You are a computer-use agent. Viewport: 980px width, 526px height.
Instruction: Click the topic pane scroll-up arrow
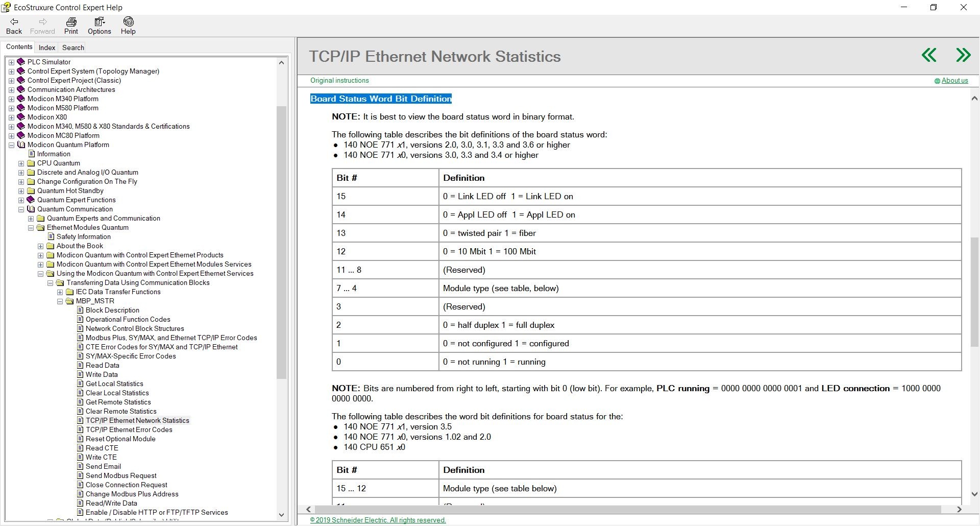pos(974,98)
